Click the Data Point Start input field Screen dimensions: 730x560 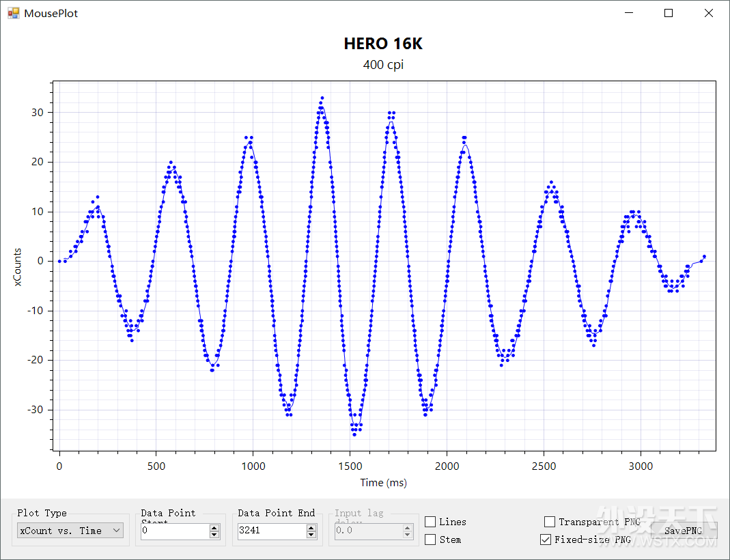(175, 531)
